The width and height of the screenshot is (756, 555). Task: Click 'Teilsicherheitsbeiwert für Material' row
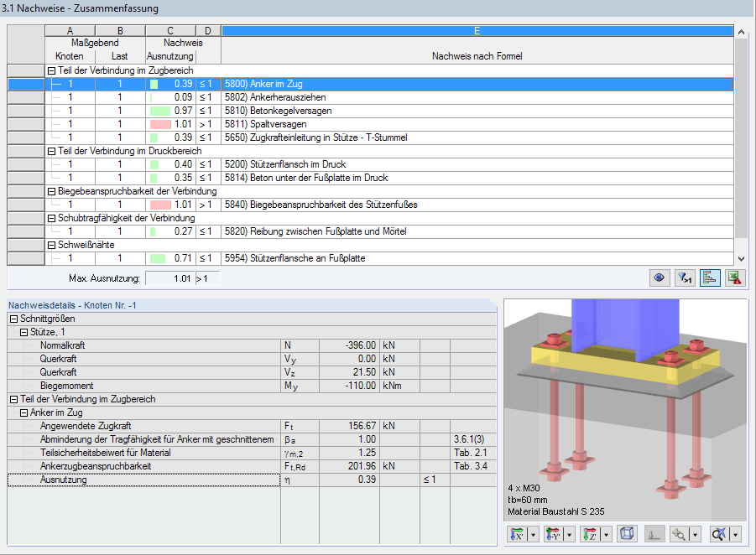click(x=251, y=453)
